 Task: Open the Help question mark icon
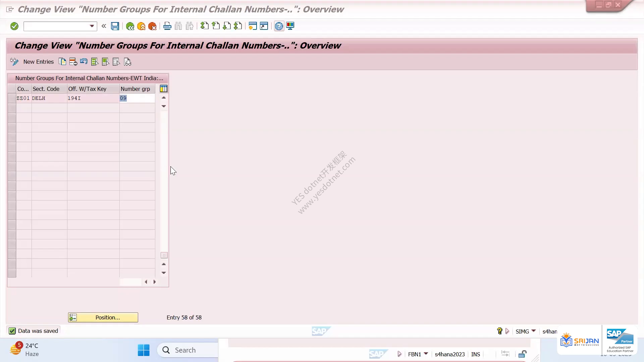pyautogui.click(x=279, y=26)
